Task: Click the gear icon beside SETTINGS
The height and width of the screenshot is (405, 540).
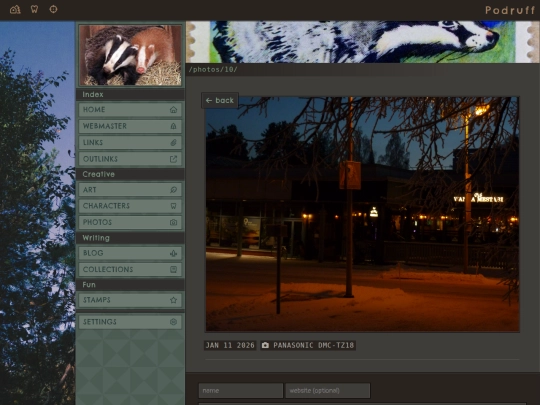Action: click(x=173, y=322)
